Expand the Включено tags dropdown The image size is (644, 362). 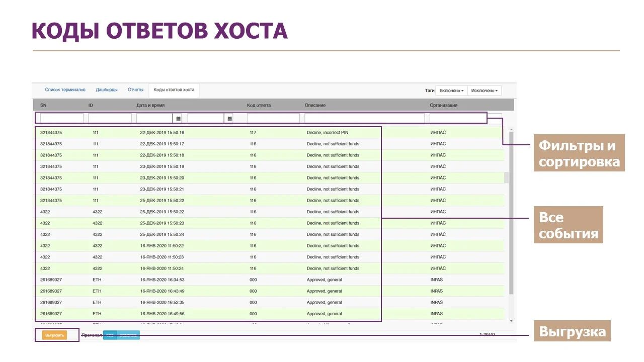[451, 90]
